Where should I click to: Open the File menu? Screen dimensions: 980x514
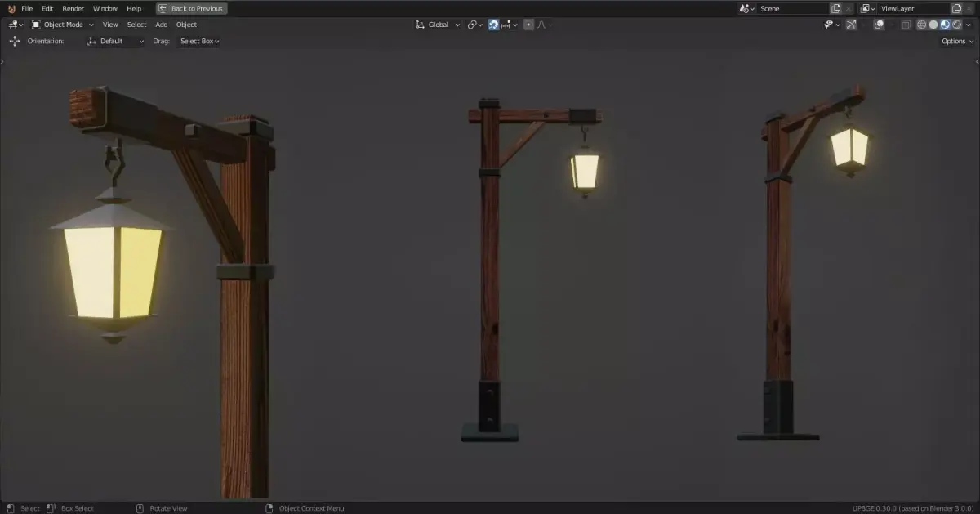click(x=27, y=8)
